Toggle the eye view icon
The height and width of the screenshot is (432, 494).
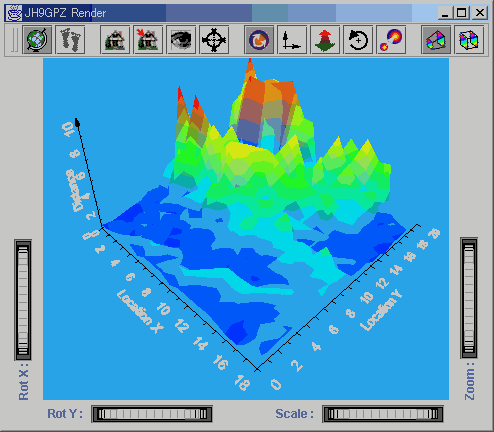[x=181, y=40]
